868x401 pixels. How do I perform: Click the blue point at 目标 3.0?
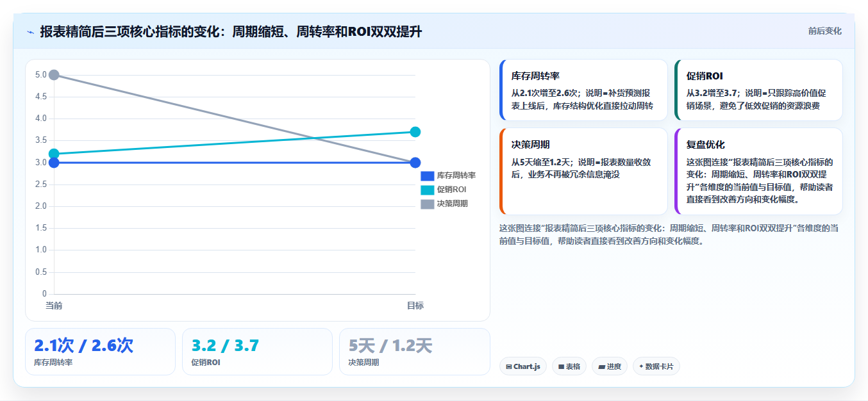point(415,163)
